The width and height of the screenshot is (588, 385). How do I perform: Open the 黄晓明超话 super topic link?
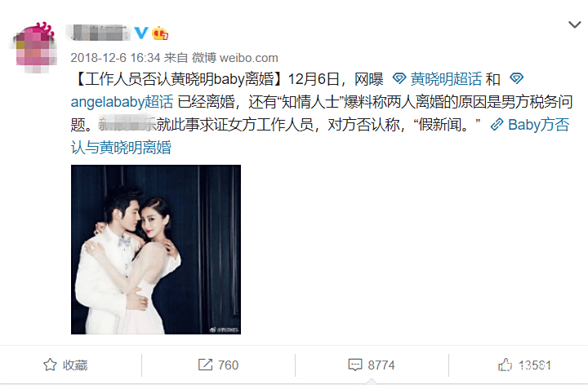pyautogui.click(x=446, y=79)
